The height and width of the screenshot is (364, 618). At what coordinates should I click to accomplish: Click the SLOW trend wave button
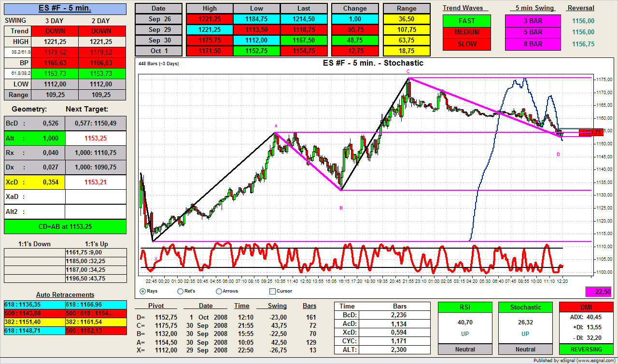point(466,44)
